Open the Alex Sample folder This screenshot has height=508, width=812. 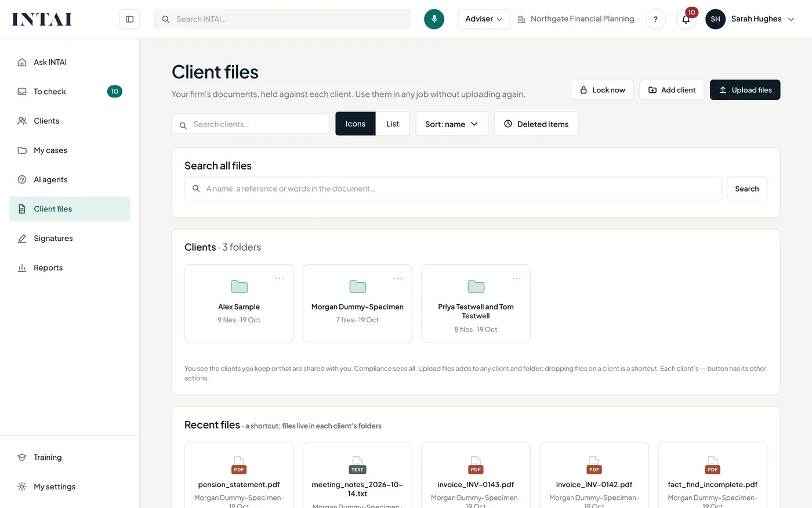point(239,304)
